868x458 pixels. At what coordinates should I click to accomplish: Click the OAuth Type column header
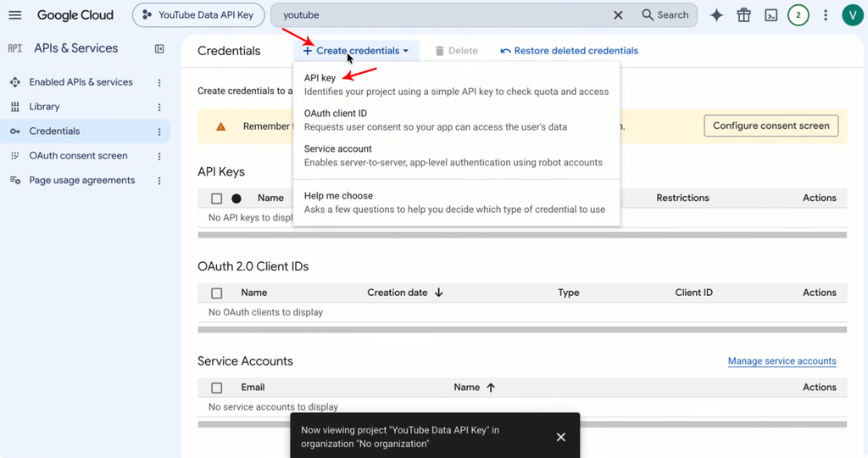click(x=569, y=293)
